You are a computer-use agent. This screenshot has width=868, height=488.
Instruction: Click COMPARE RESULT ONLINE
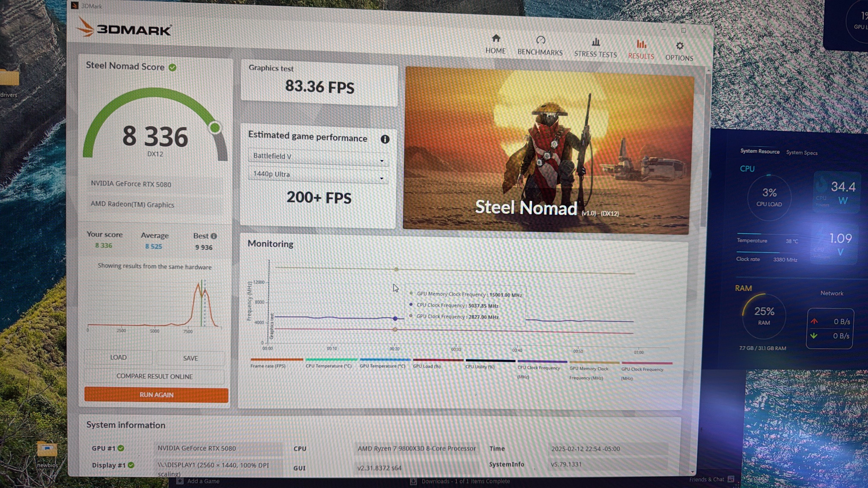154,376
